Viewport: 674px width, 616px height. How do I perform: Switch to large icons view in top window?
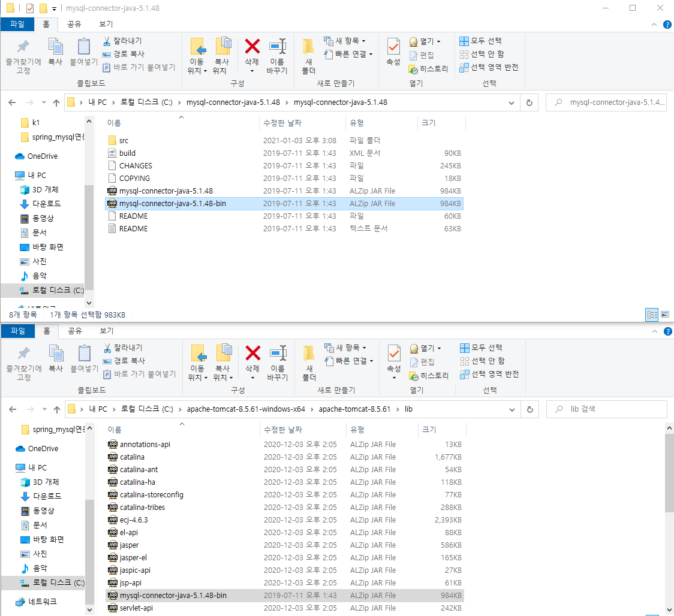665,315
